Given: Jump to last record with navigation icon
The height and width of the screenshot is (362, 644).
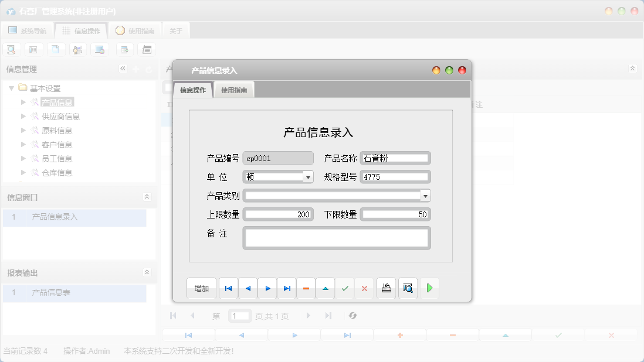Looking at the screenshot, I should pos(286,288).
